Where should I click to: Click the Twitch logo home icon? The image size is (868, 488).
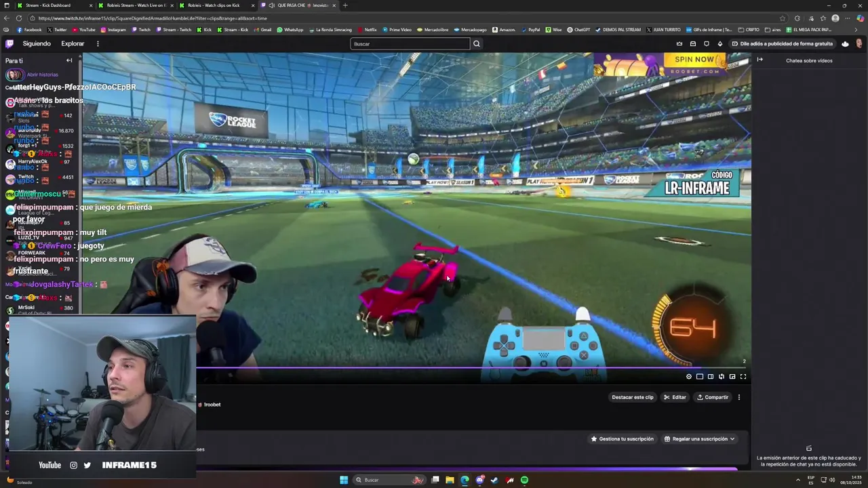[x=9, y=43]
